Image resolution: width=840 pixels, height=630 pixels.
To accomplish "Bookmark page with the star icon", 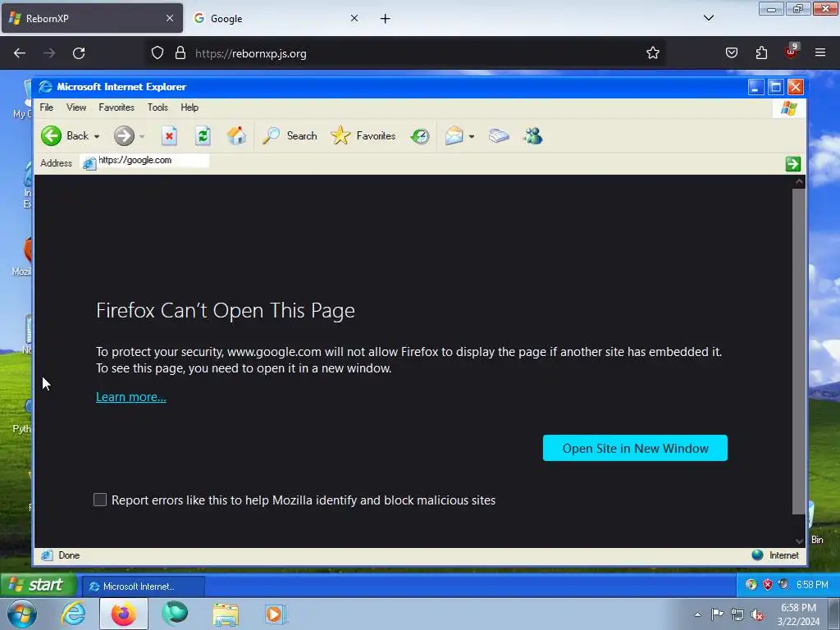I will pos(652,53).
